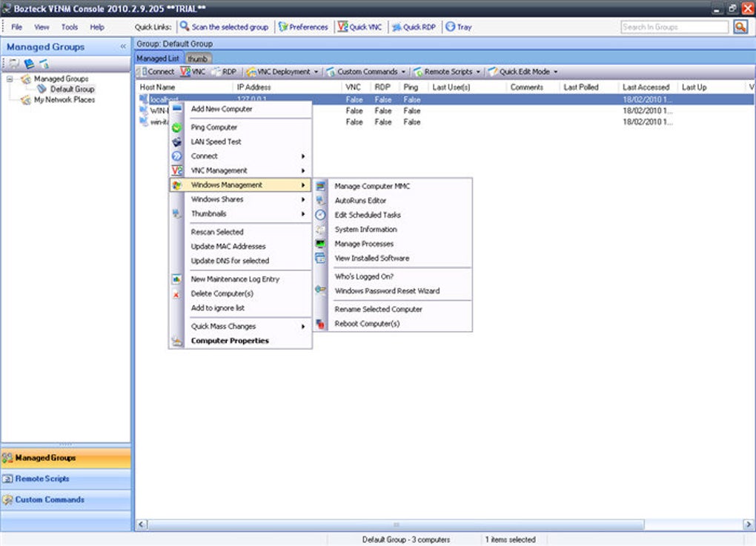
Task: Click the Ping Computer green icon
Action: (177, 127)
